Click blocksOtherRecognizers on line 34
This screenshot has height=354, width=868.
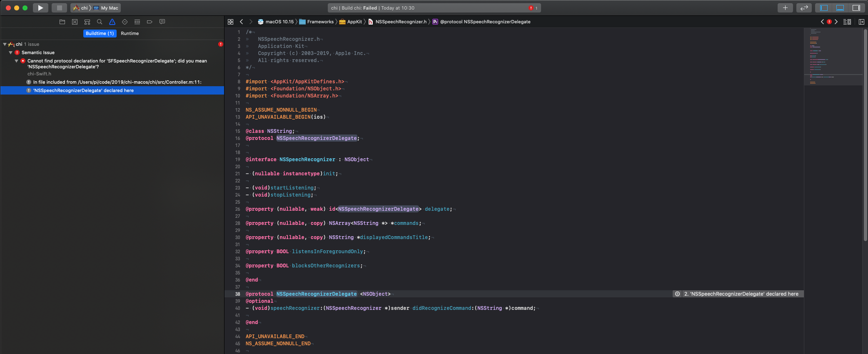coord(326,266)
